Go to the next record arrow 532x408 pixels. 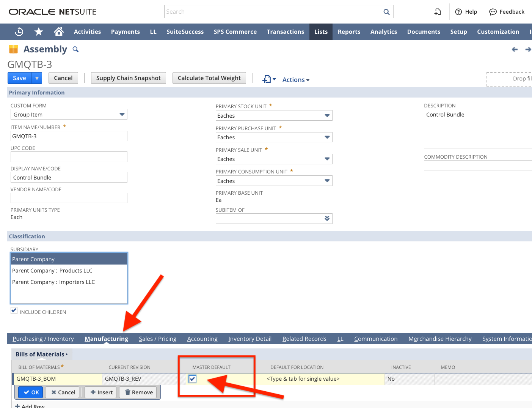tap(528, 49)
